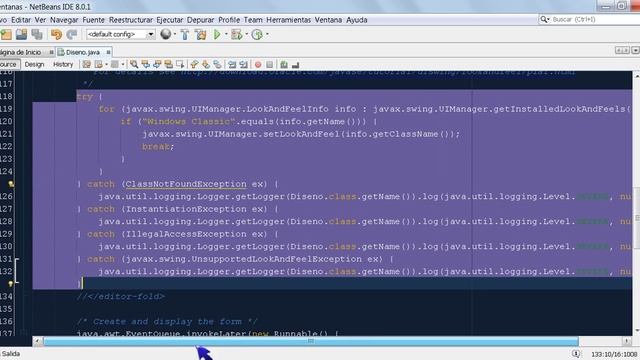Click the New Project toolbar icon

6,35
